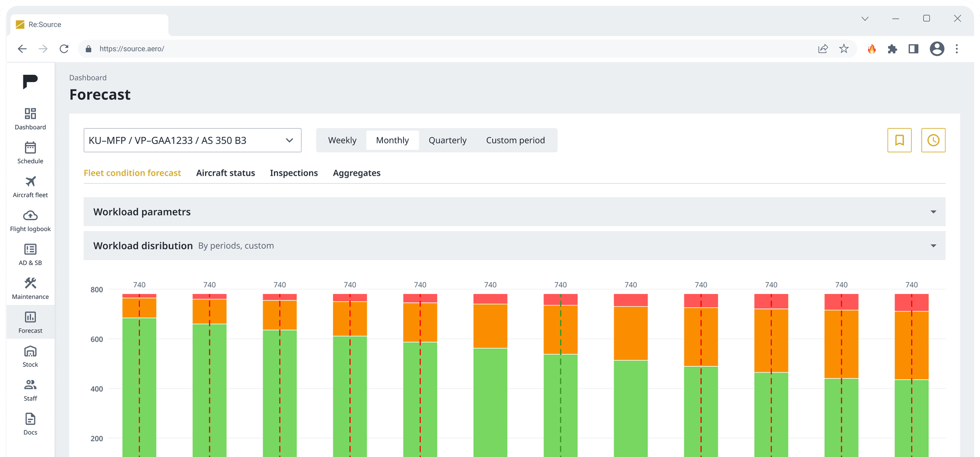Open the Flight logbook sidebar item
The image size is (980, 457).
pyautogui.click(x=30, y=220)
